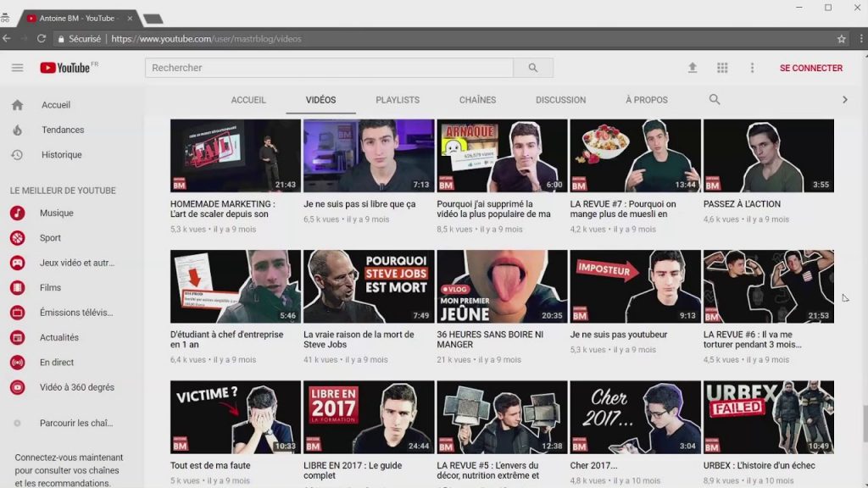
Task: Go to Tendances in sidebar
Action: tap(62, 130)
